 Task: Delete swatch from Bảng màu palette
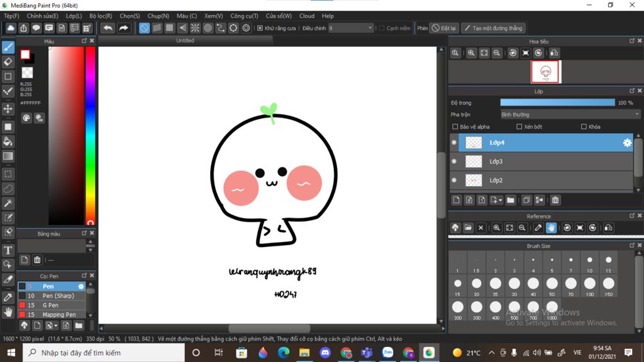pyautogui.click(x=37, y=260)
